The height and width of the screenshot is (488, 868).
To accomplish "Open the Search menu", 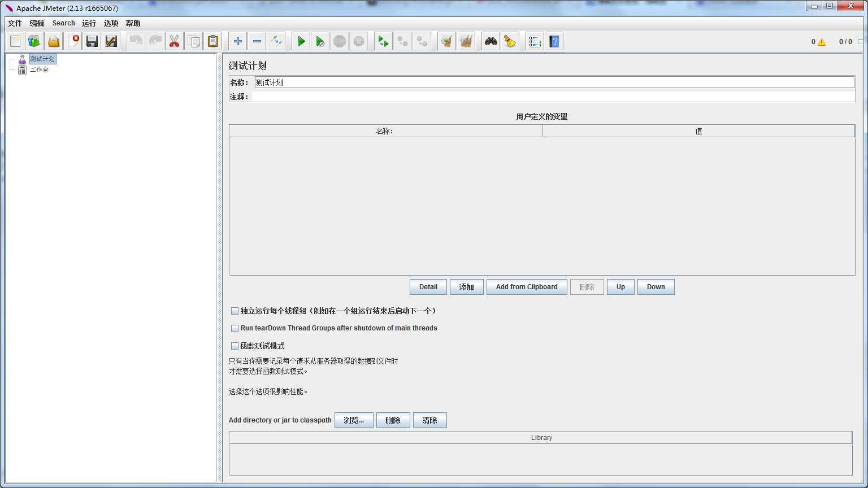I will [x=63, y=23].
